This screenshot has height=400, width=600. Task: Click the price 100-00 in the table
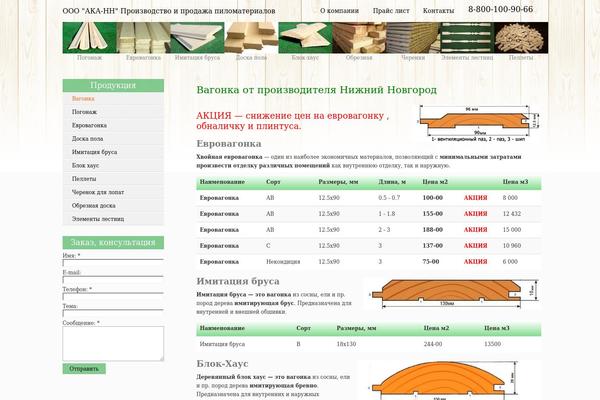(433, 198)
